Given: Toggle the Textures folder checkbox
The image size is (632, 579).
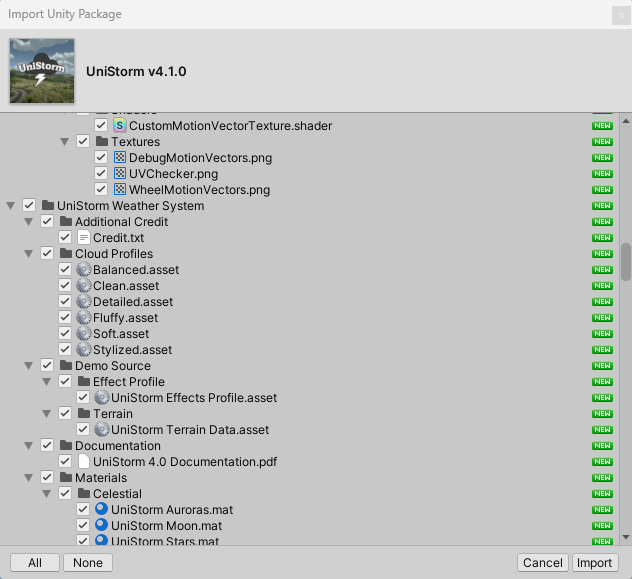Looking at the screenshot, I should point(83,141).
